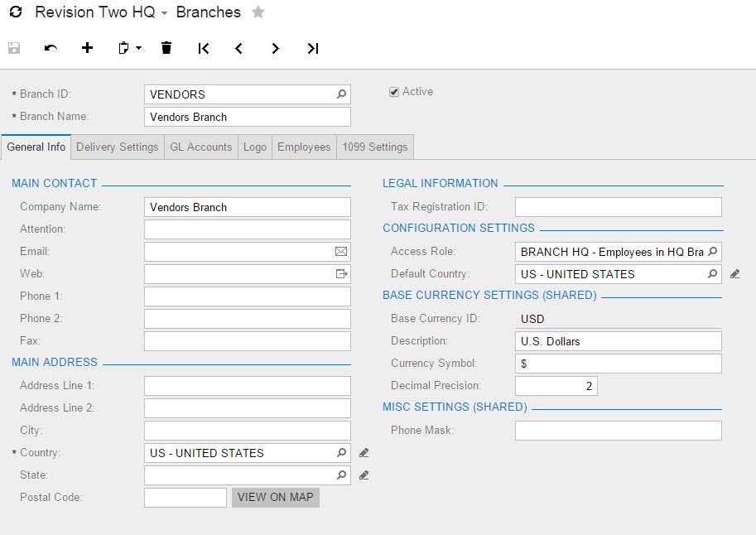
Task: Open Default Country lookup magnifier
Action: (713, 273)
